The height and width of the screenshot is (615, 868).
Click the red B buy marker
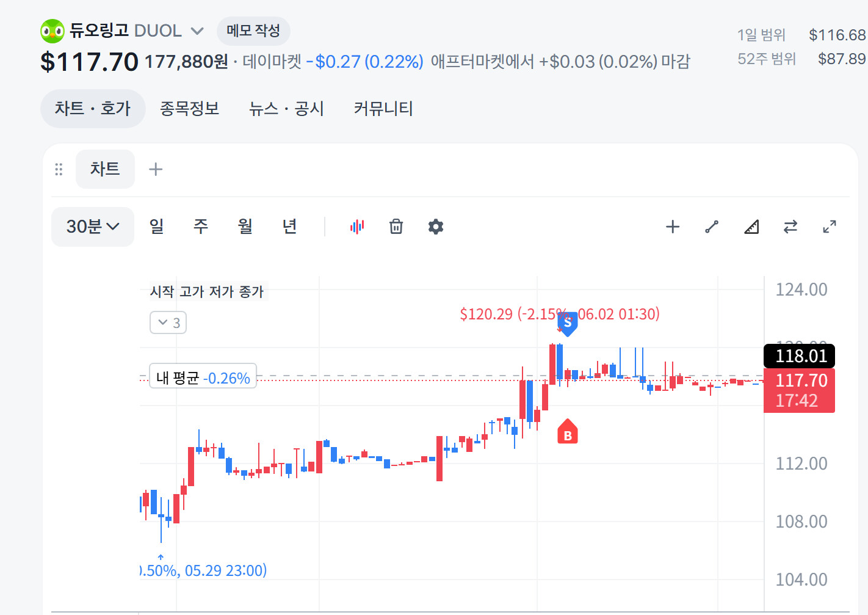point(568,432)
